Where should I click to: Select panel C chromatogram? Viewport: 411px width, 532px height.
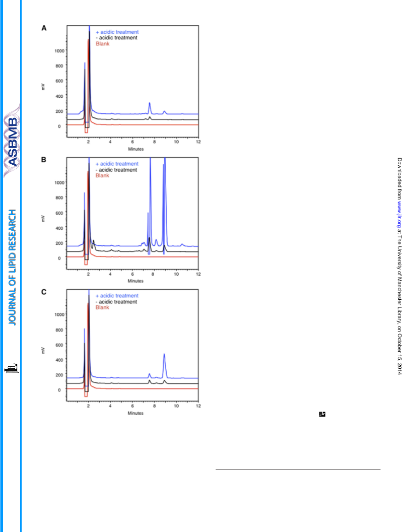tap(132, 345)
